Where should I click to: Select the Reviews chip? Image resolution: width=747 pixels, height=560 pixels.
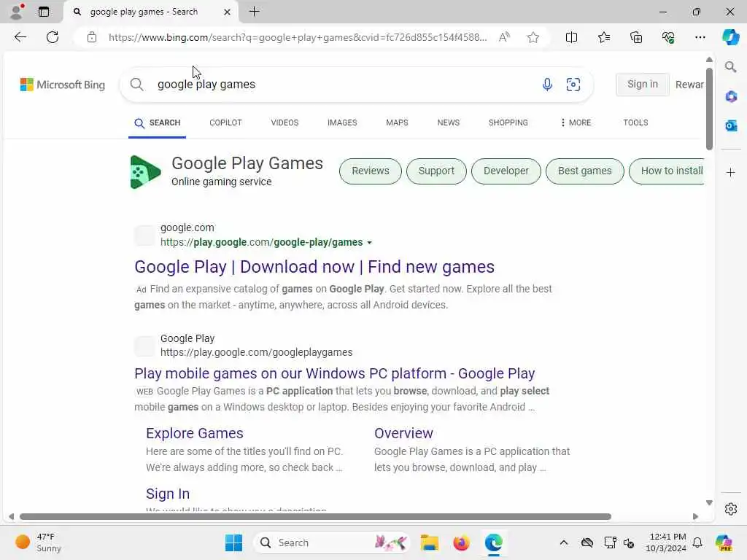coord(370,171)
